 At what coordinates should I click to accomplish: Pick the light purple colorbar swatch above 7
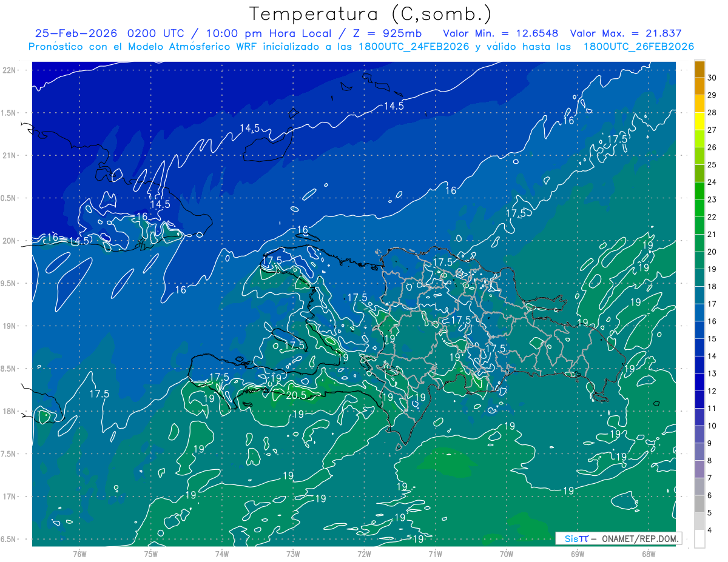coord(699,470)
